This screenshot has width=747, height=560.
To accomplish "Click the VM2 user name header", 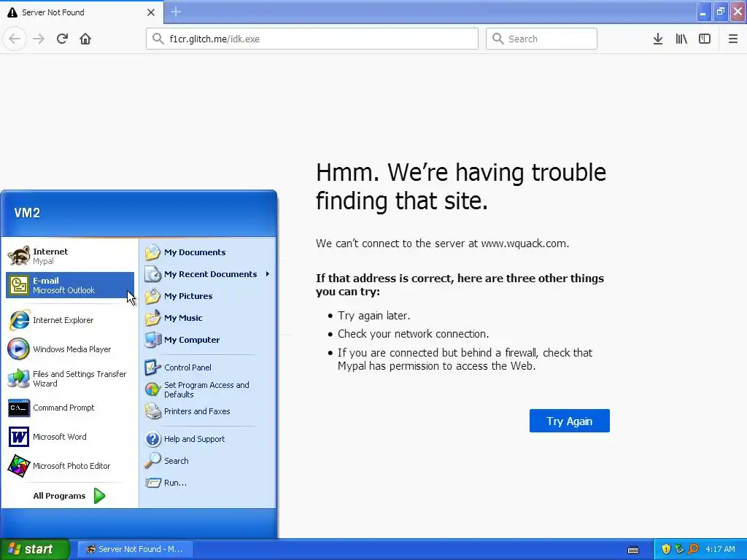I will [x=27, y=213].
